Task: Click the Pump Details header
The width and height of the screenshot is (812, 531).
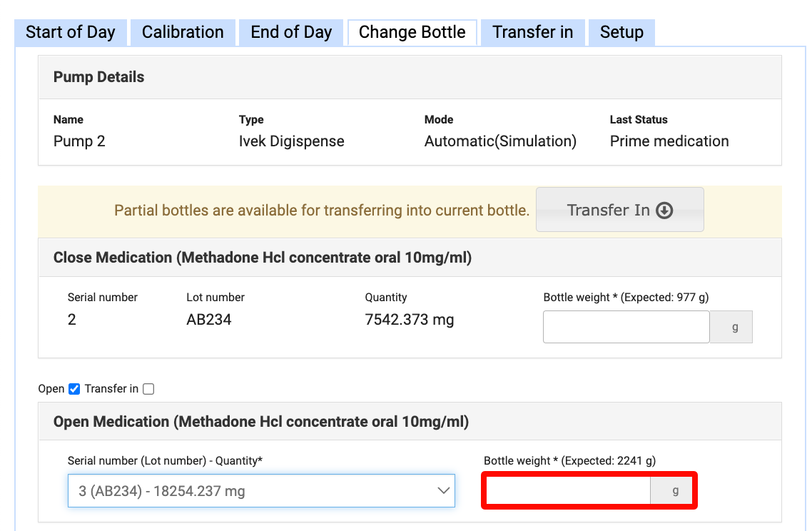Action: [x=99, y=77]
